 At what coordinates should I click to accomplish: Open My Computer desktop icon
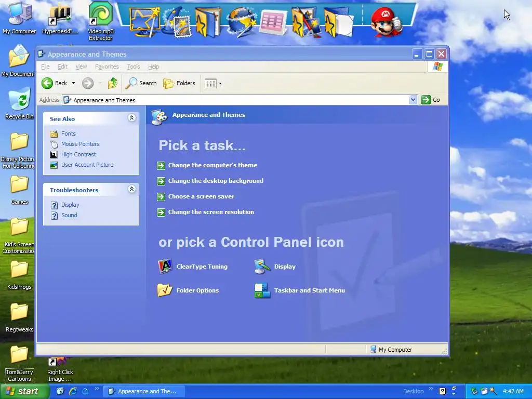(x=19, y=19)
